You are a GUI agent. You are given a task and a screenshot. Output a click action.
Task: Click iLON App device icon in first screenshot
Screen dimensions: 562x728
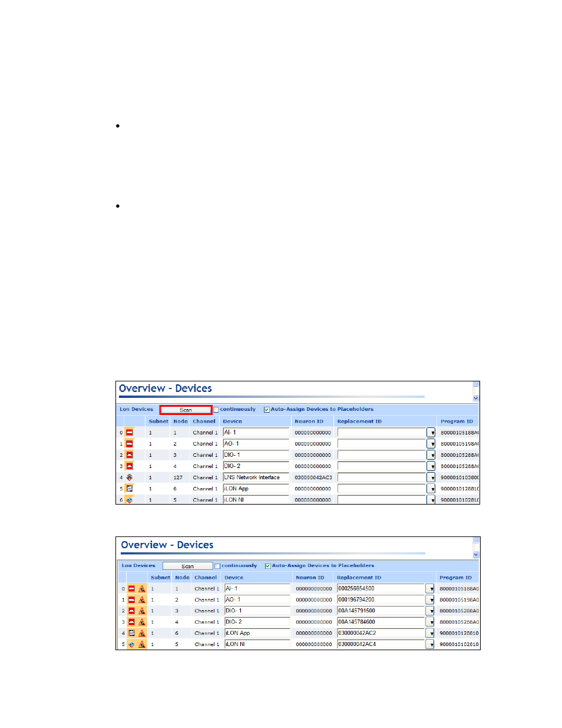click(x=130, y=489)
